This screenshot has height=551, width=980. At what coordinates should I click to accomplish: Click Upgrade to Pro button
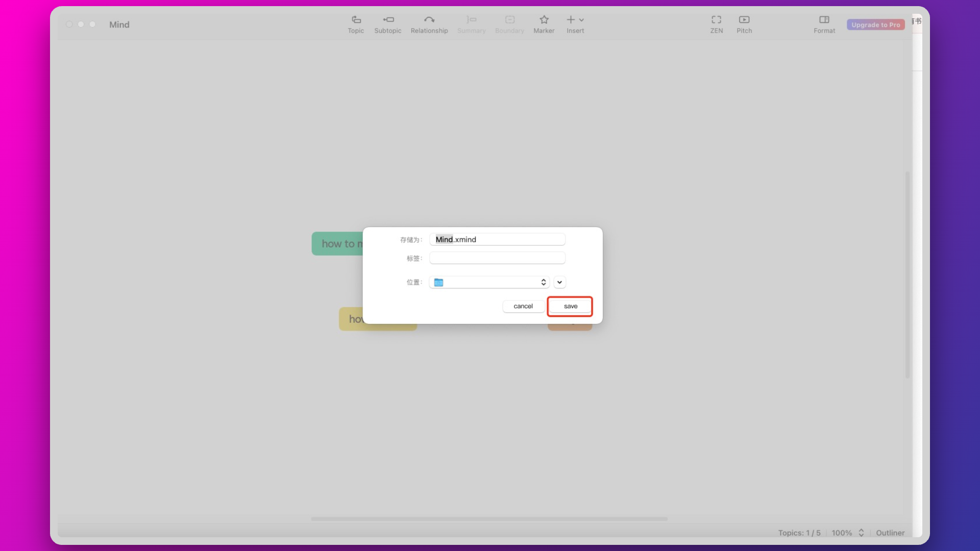point(876,24)
